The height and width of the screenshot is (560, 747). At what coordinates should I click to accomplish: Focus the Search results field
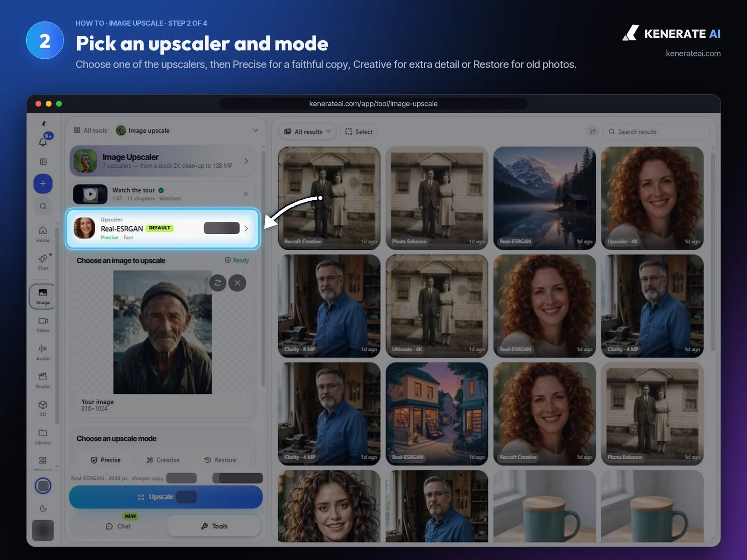(656, 132)
